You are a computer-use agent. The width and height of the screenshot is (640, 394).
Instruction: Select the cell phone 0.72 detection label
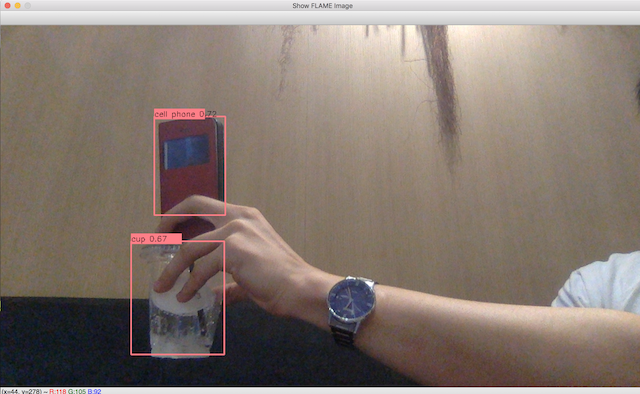pos(185,114)
